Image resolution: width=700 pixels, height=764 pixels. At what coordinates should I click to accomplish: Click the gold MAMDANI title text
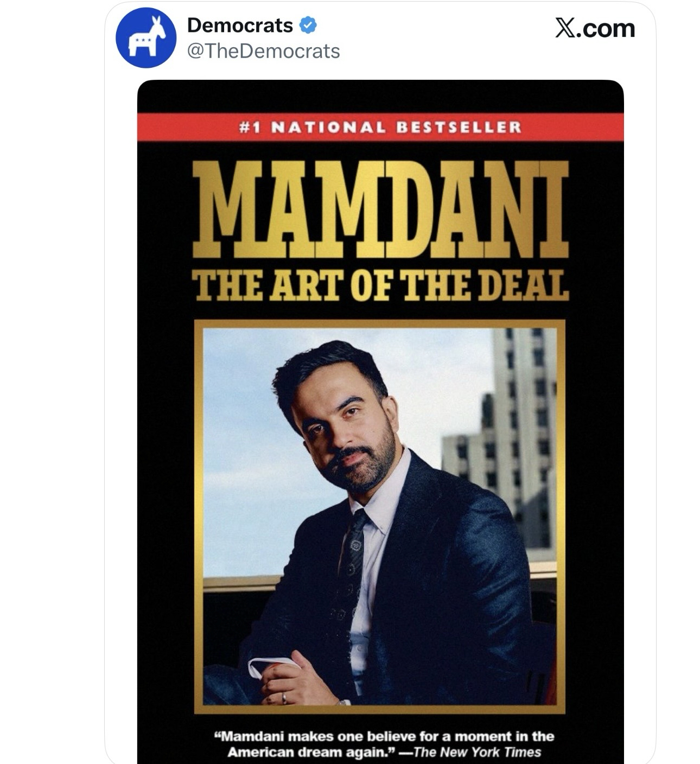380,209
